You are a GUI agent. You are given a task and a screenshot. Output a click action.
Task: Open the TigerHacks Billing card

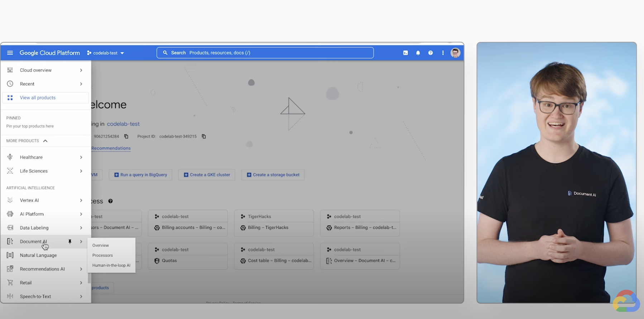(x=274, y=223)
